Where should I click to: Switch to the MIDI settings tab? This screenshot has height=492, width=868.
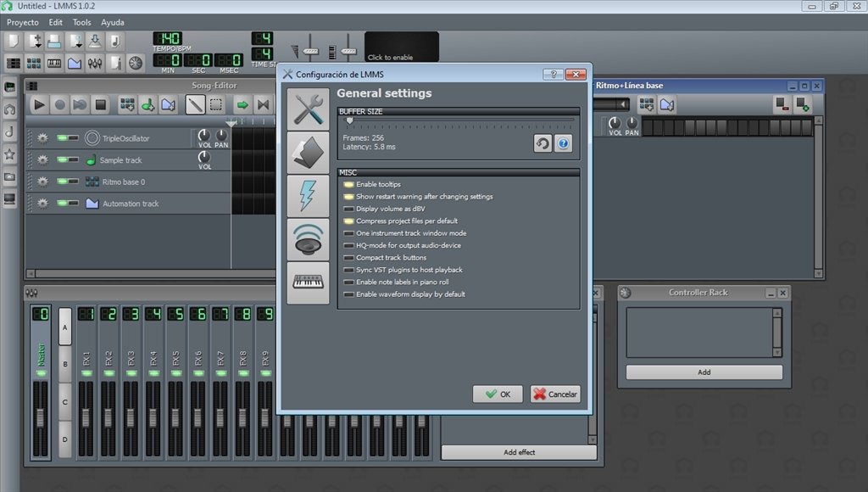click(x=309, y=283)
